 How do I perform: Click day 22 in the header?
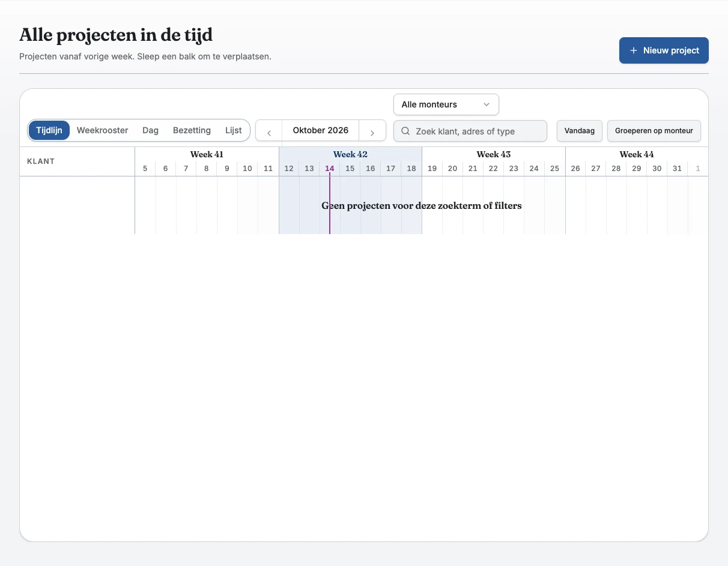(493, 169)
